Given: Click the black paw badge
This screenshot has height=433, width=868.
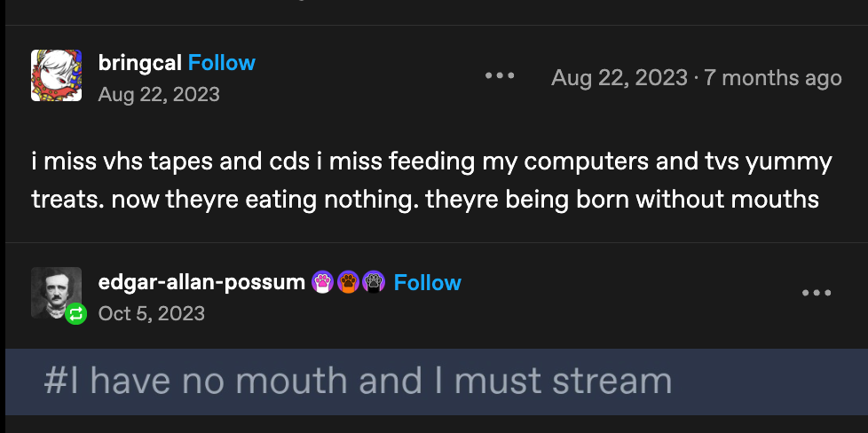Looking at the screenshot, I should pos(374,283).
